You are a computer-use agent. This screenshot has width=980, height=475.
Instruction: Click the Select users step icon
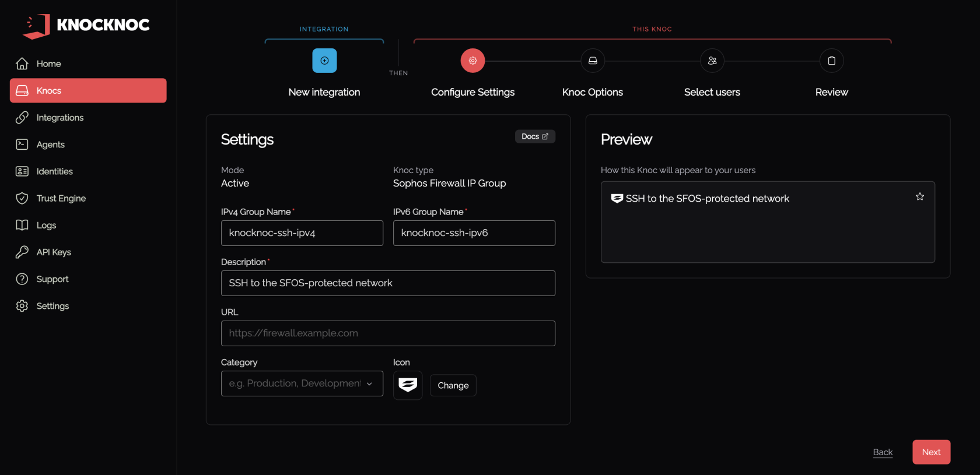pyautogui.click(x=712, y=61)
